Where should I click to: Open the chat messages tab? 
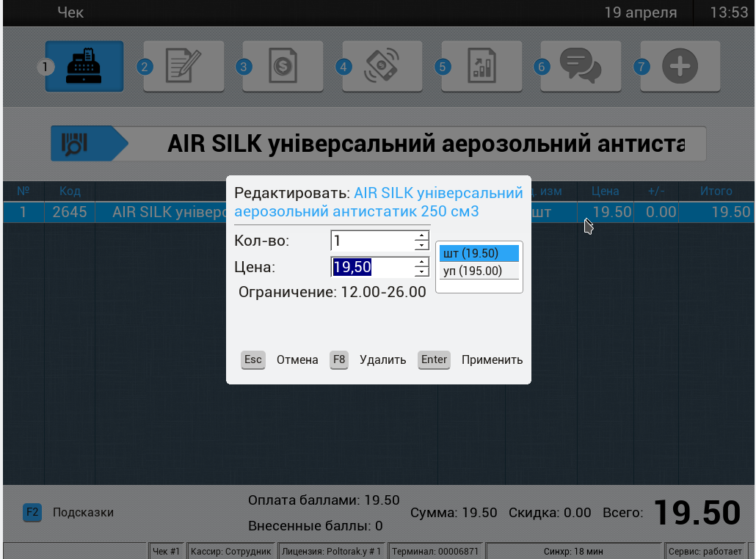(x=581, y=66)
